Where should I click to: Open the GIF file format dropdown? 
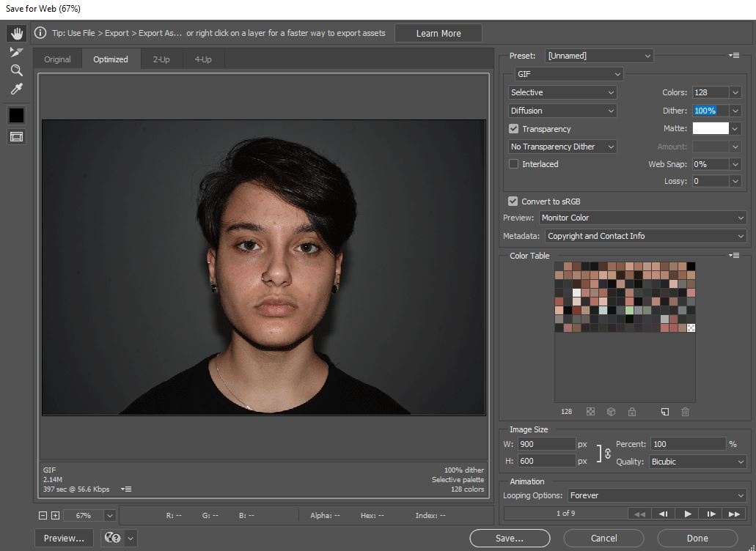click(569, 74)
